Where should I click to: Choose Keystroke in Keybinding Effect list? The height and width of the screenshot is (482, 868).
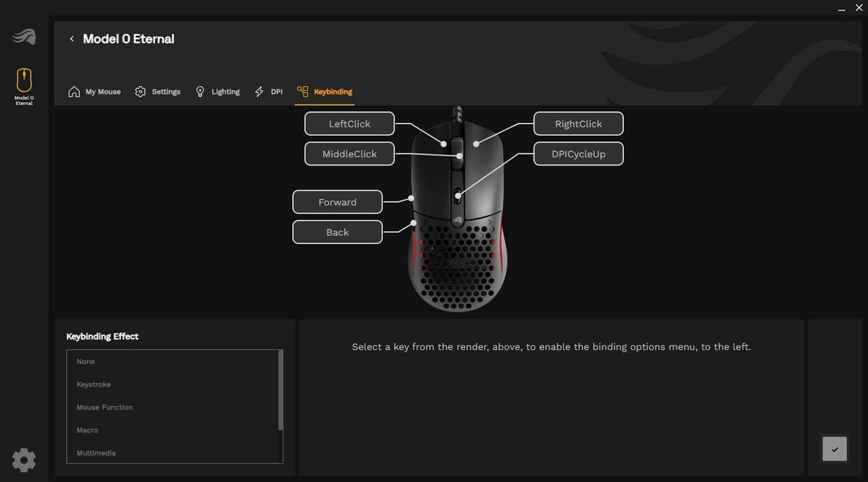(x=172, y=384)
